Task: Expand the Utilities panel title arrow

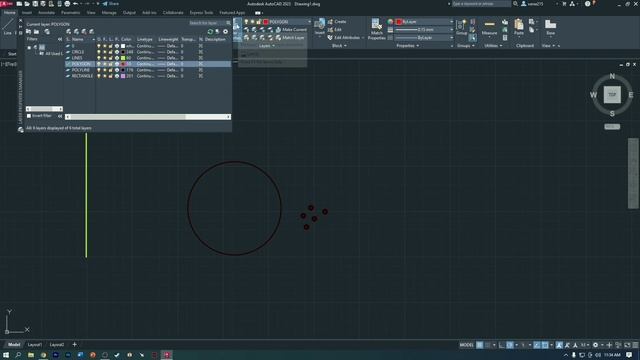Action: tap(501, 46)
